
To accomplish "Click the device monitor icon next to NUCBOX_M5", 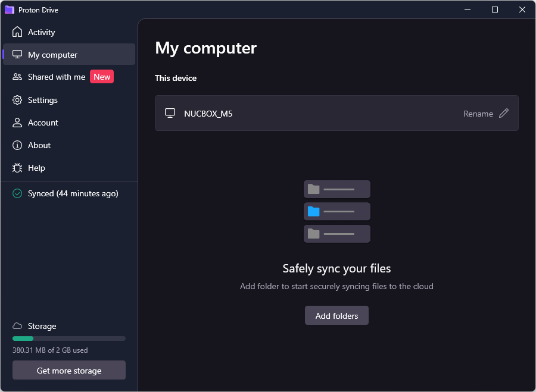I will click(170, 113).
